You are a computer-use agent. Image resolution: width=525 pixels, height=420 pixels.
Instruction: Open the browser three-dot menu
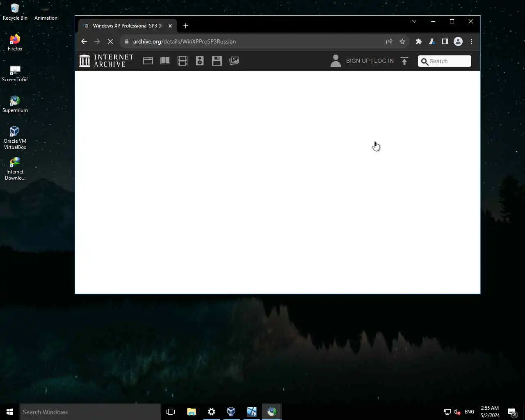click(x=471, y=41)
